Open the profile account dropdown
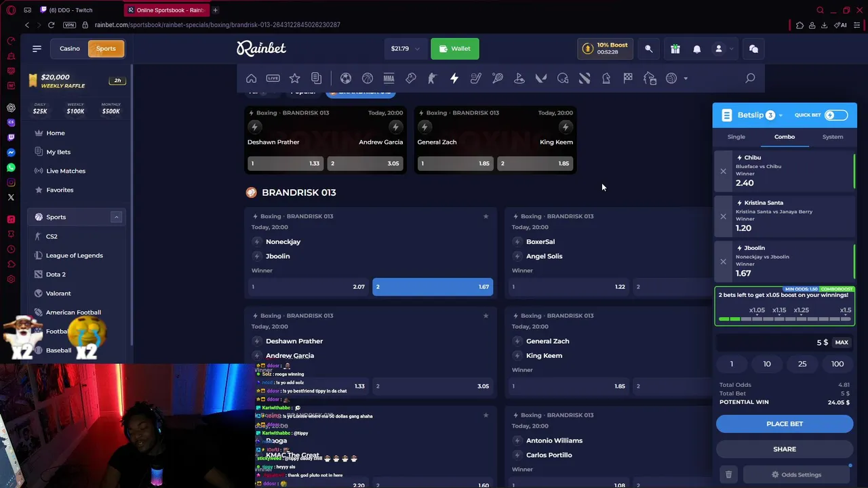This screenshot has height=488, width=868. tap(724, 49)
